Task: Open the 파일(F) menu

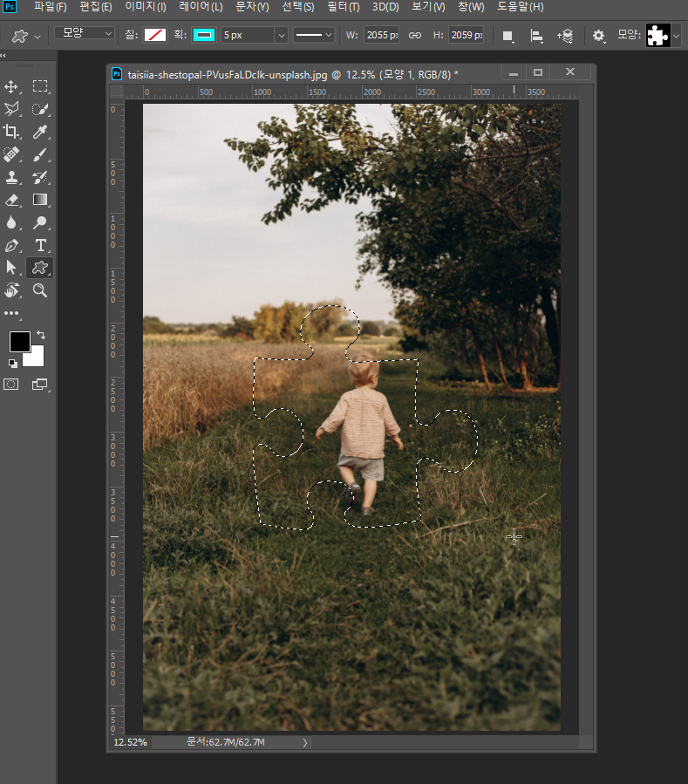Action: pyautogui.click(x=50, y=7)
